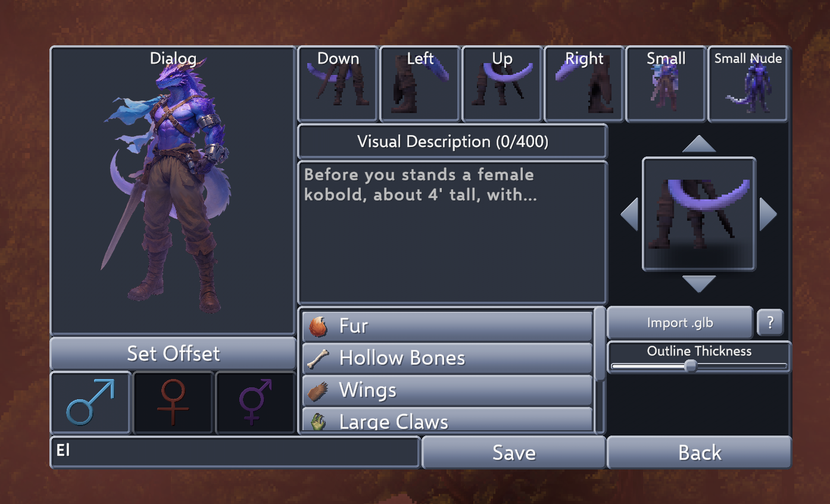The width and height of the screenshot is (830, 504).
Task: Choose the Wings trait
Action: pyautogui.click(x=447, y=390)
